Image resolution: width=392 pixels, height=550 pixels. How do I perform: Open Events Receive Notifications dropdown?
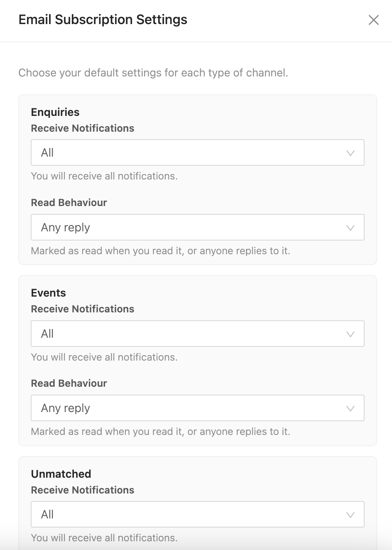click(198, 334)
